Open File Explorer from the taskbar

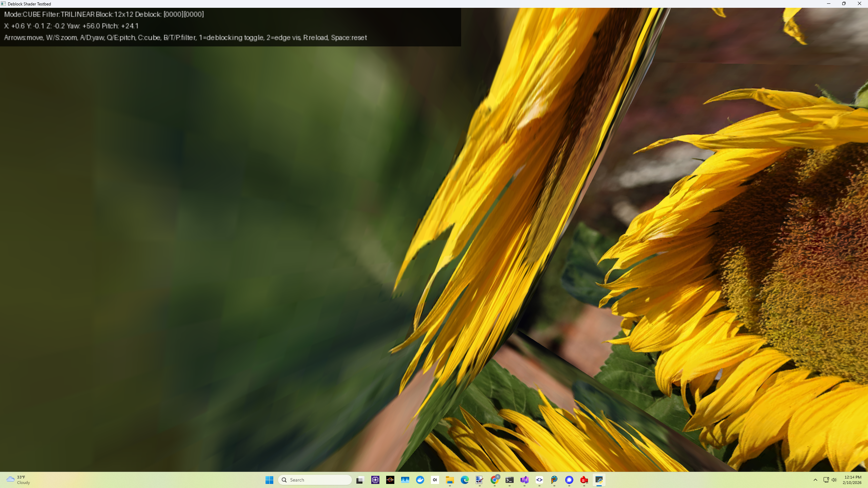(x=450, y=480)
